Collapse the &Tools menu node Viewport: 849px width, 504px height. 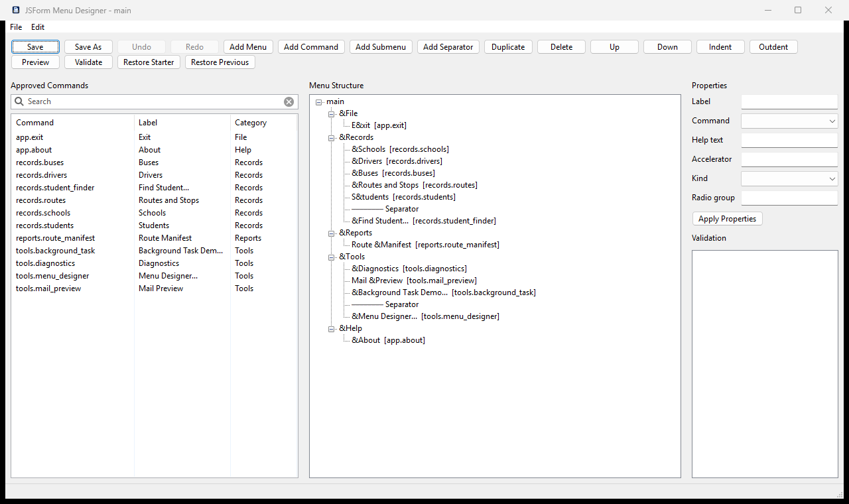click(332, 257)
